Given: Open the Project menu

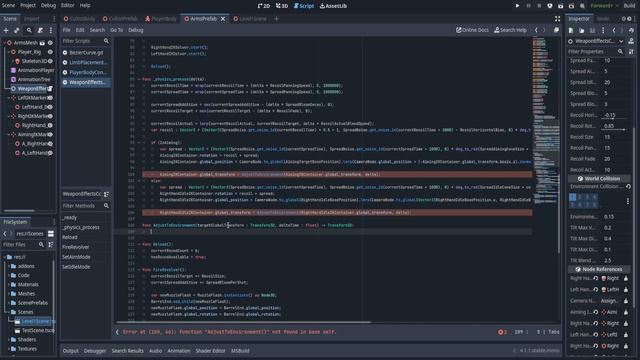Looking at the screenshot, I should [28, 5].
